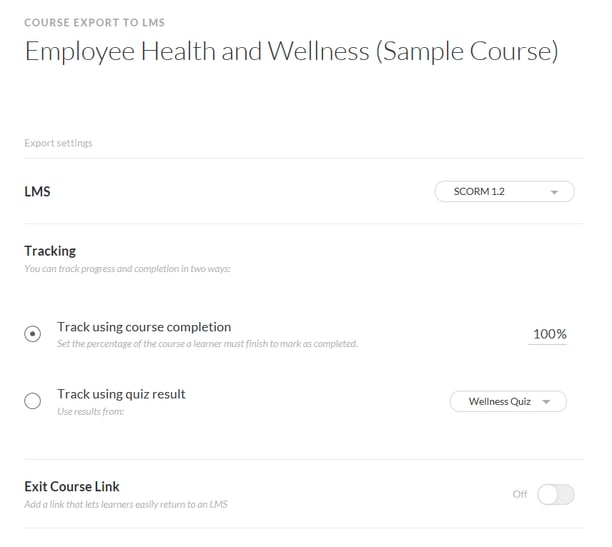This screenshot has height=547, width=612.
Task: Click the Exit Course Link heading
Action: click(x=72, y=486)
